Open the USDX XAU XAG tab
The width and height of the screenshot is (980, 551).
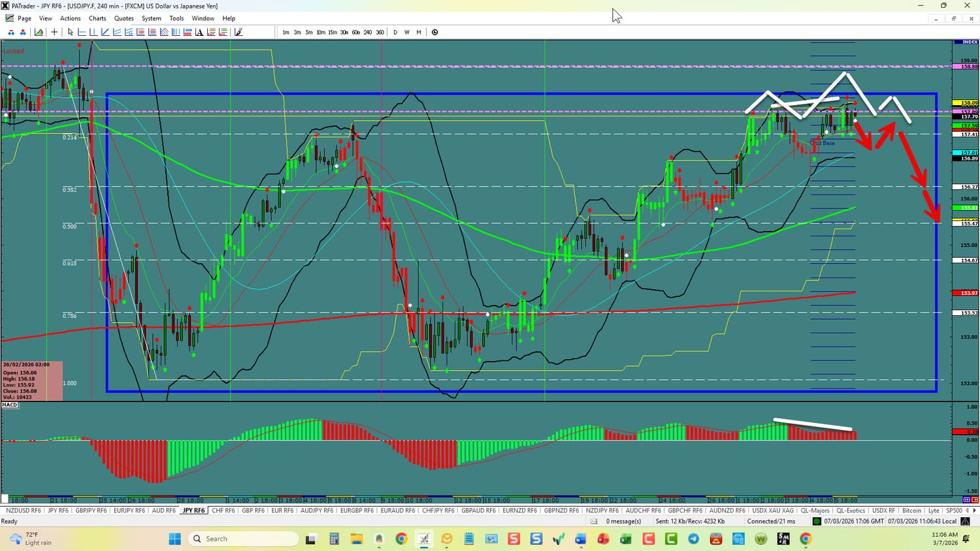point(773,511)
